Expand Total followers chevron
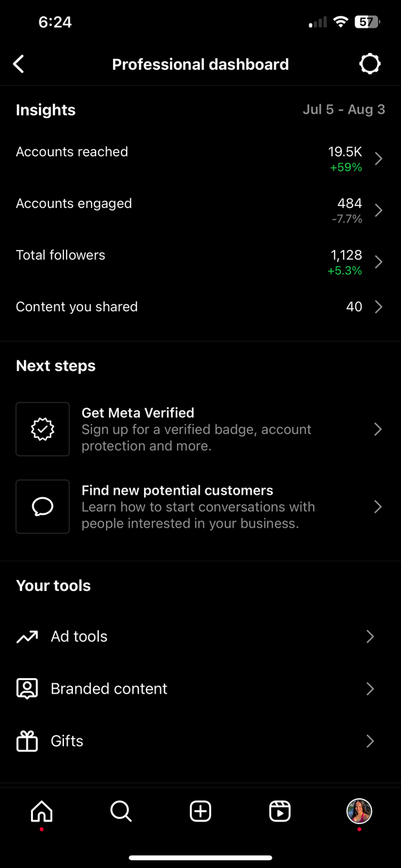Image resolution: width=401 pixels, height=868 pixels. tap(378, 262)
